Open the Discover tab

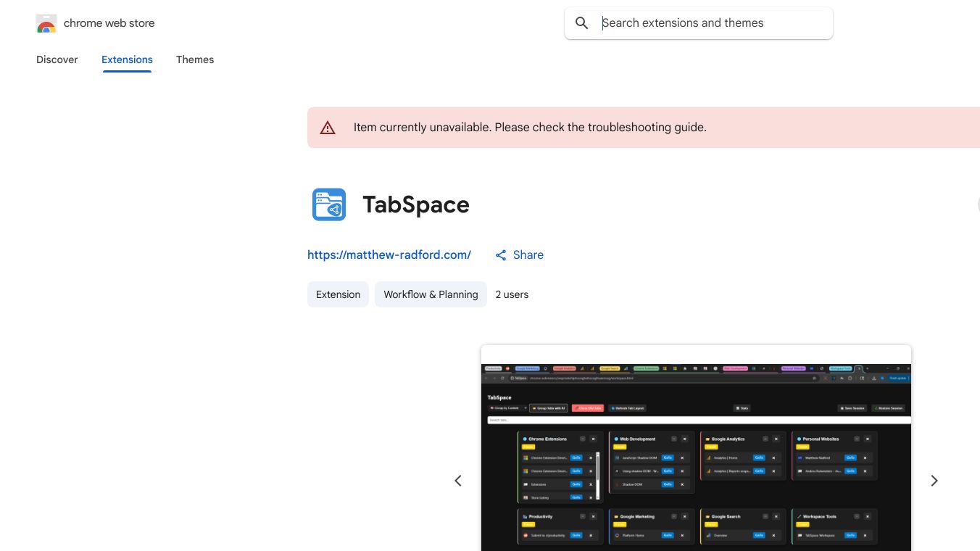[x=57, y=59]
